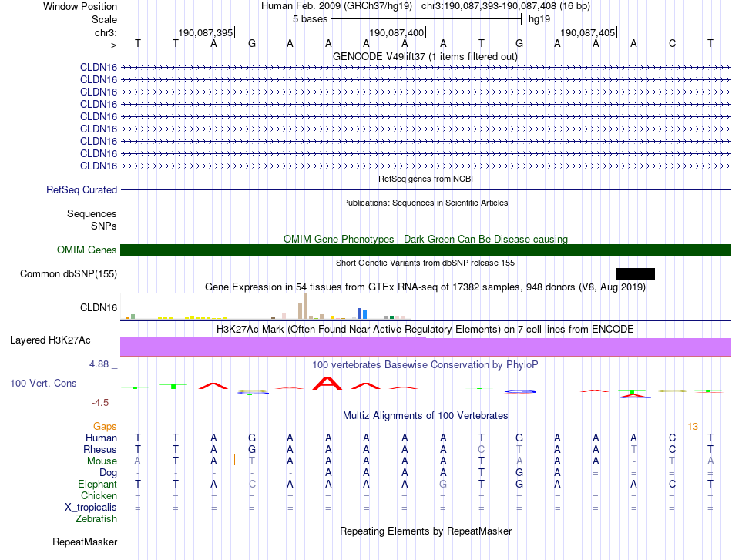Click the -4.5 PhyloP lower scale value
732x560 pixels.
pyautogui.click(x=100, y=403)
